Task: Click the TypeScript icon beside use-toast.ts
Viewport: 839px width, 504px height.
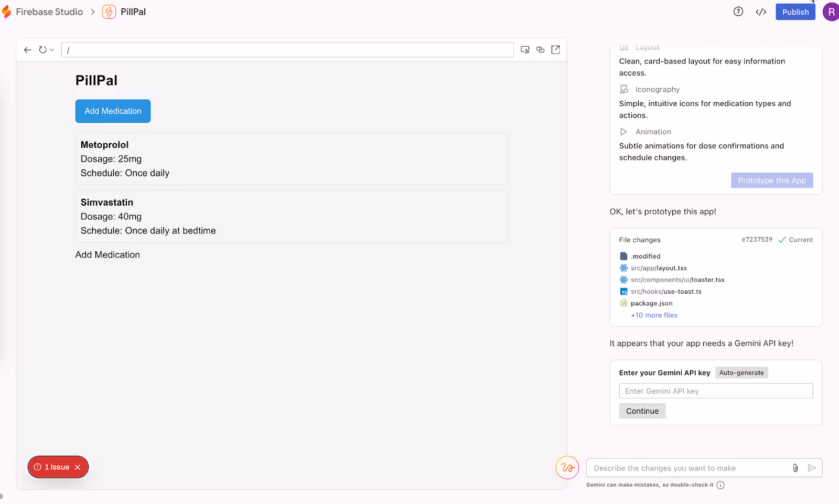Action: click(x=623, y=292)
